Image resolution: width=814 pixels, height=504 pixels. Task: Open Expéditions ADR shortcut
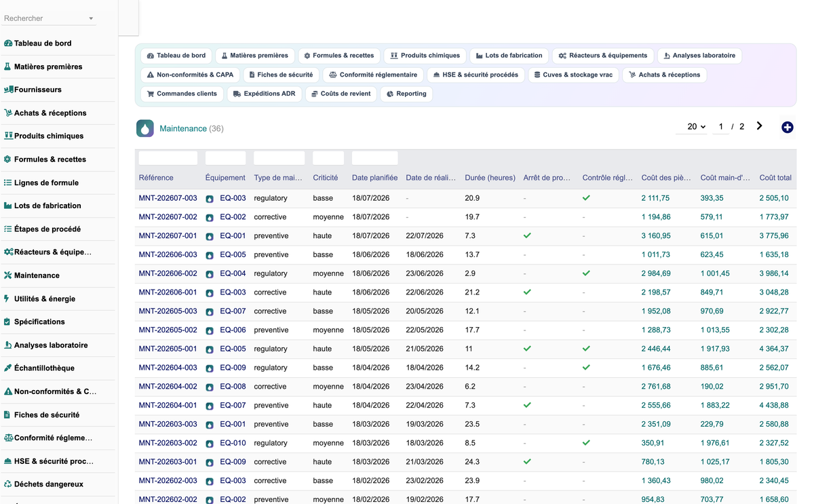[x=264, y=94]
